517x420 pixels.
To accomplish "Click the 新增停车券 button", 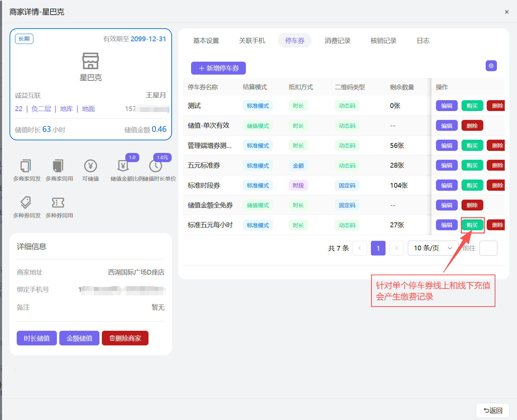I will coord(218,68).
